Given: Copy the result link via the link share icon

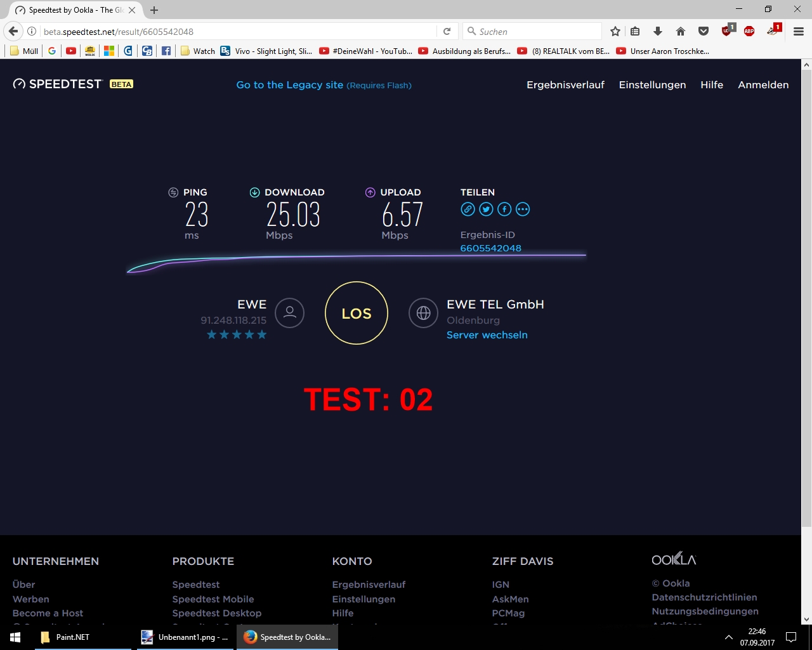Looking at the screenshot, I should 468,209.
